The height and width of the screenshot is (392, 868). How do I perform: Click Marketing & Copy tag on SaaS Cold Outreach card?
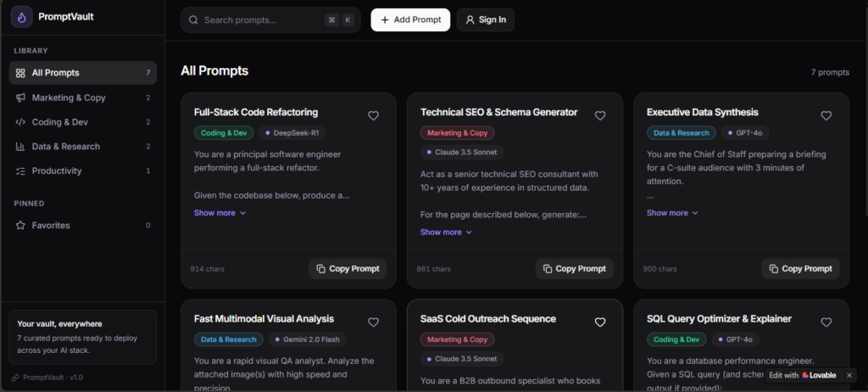457,339
